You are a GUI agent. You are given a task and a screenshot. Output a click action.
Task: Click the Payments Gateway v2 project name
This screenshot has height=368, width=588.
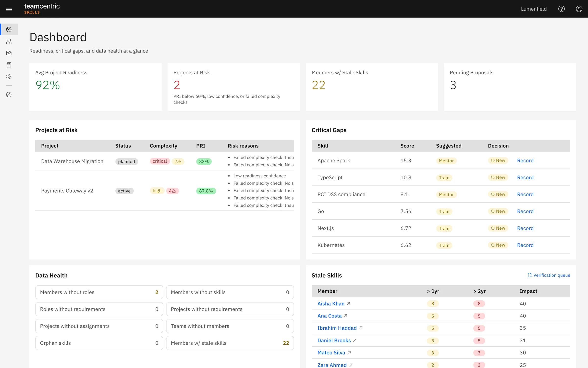(67, 191)
